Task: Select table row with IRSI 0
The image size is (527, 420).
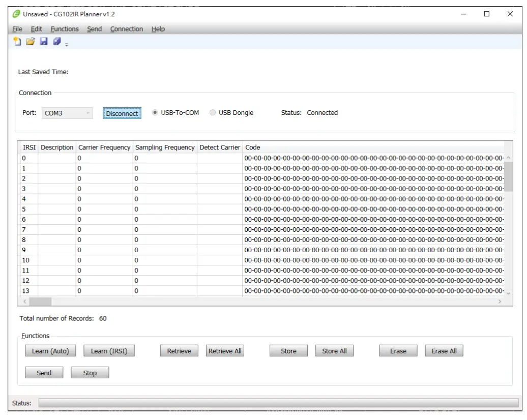Action: click(x=262, y=158)
